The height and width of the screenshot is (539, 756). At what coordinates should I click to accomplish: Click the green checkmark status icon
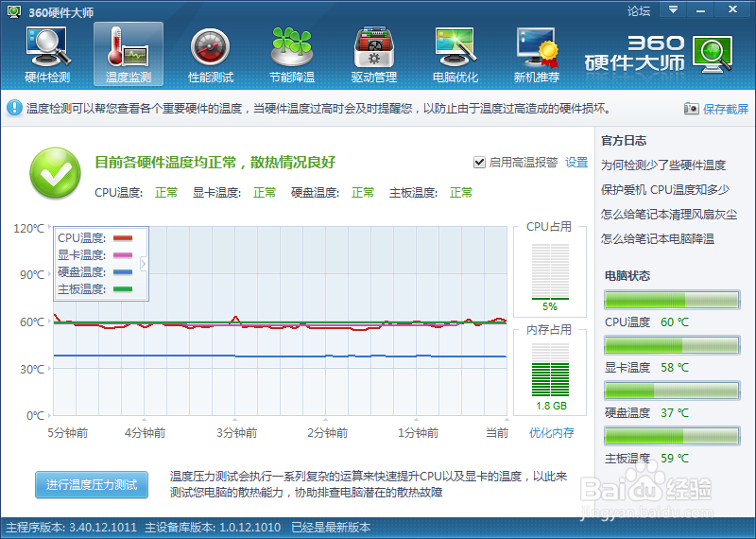click(55, 173)
